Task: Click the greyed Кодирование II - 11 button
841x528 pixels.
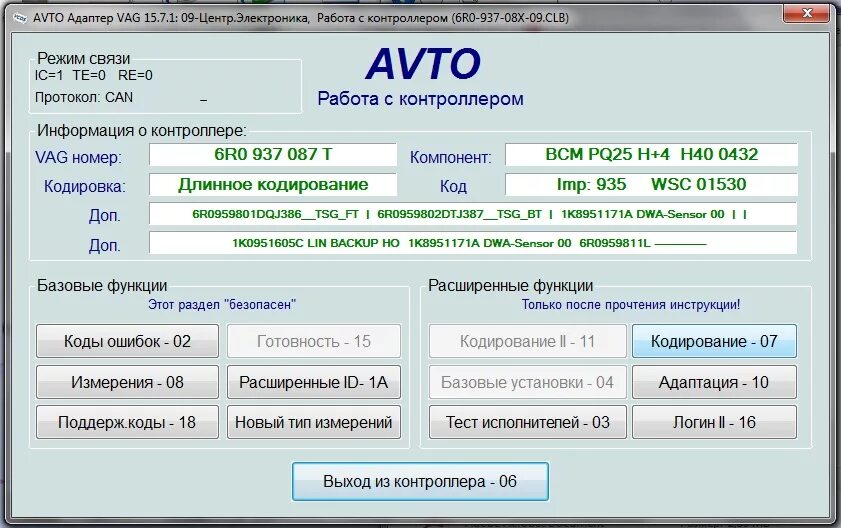Action: tap(527, 341)
